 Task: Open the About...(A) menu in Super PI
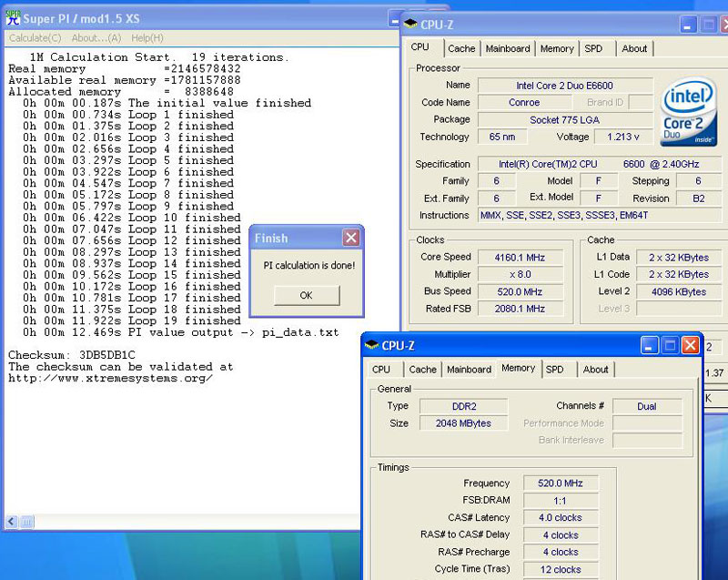pos(96,38)
